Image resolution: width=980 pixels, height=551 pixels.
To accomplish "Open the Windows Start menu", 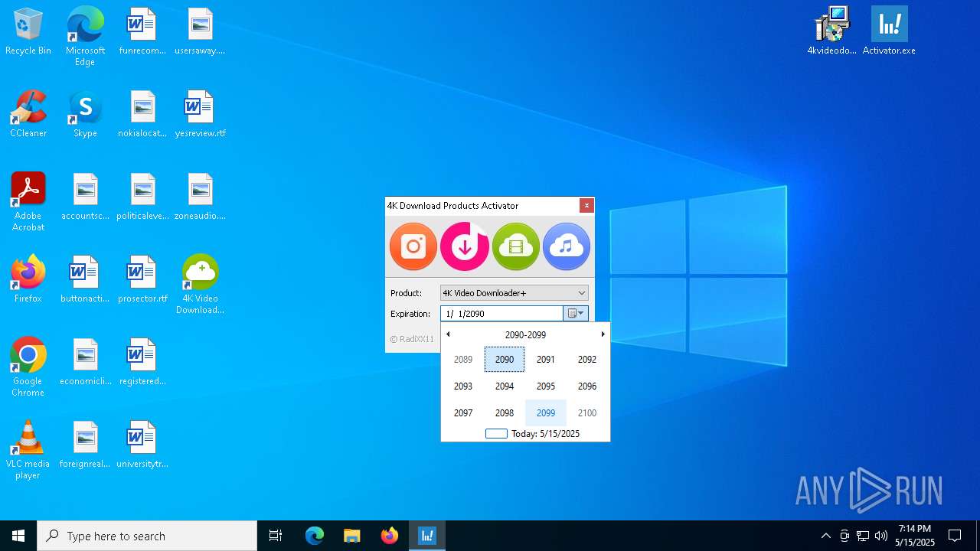I will tap(18, 536).
